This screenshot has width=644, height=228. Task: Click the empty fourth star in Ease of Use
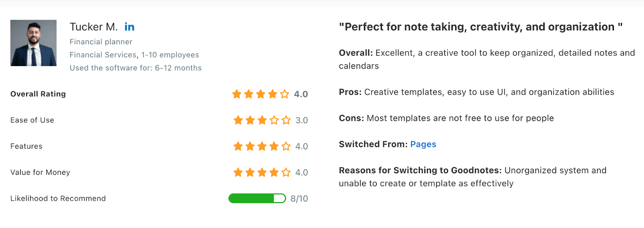(x=274, y=120)
